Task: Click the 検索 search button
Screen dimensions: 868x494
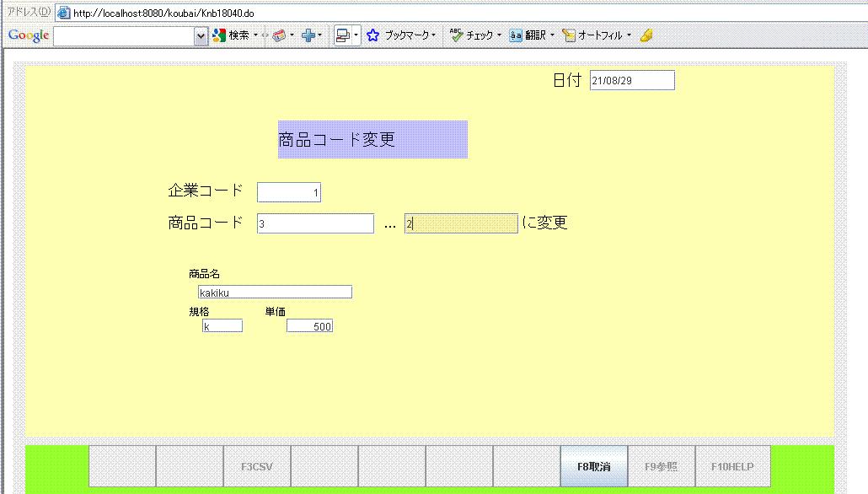Action: point(232,35)
